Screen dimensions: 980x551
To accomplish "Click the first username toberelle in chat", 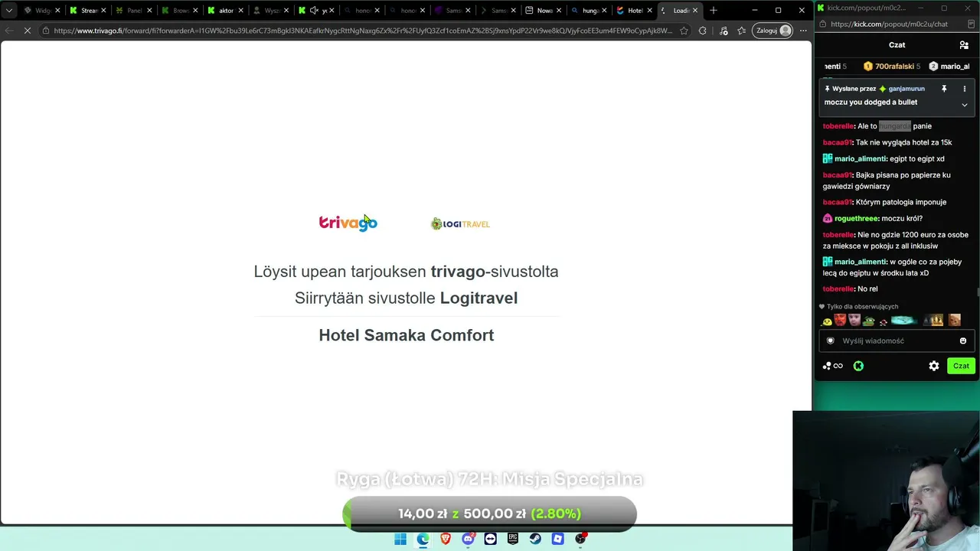I will coord(838,126).
